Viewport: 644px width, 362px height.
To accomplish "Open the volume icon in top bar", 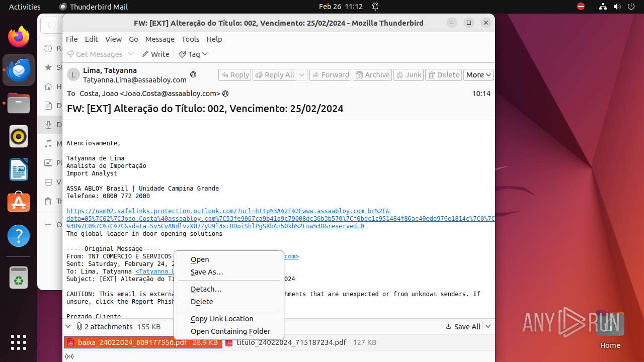I will point(616,7).
